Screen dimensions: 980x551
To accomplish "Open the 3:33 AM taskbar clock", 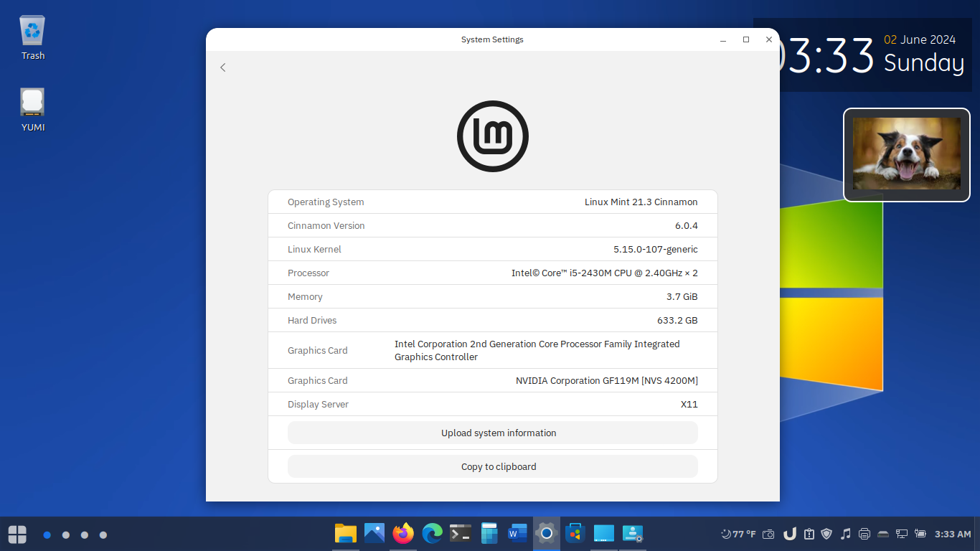I will [953, 534].
